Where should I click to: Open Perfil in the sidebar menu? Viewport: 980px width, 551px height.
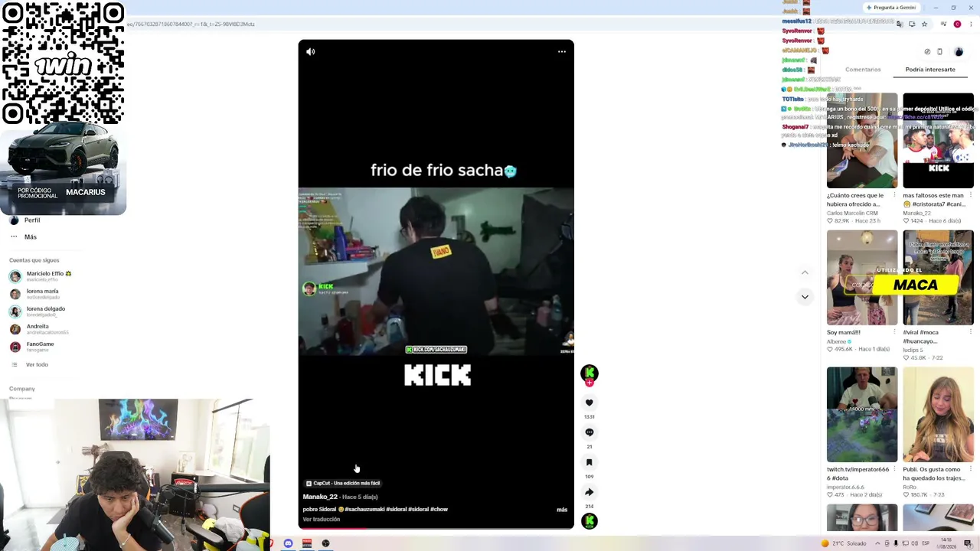point(32,220)
